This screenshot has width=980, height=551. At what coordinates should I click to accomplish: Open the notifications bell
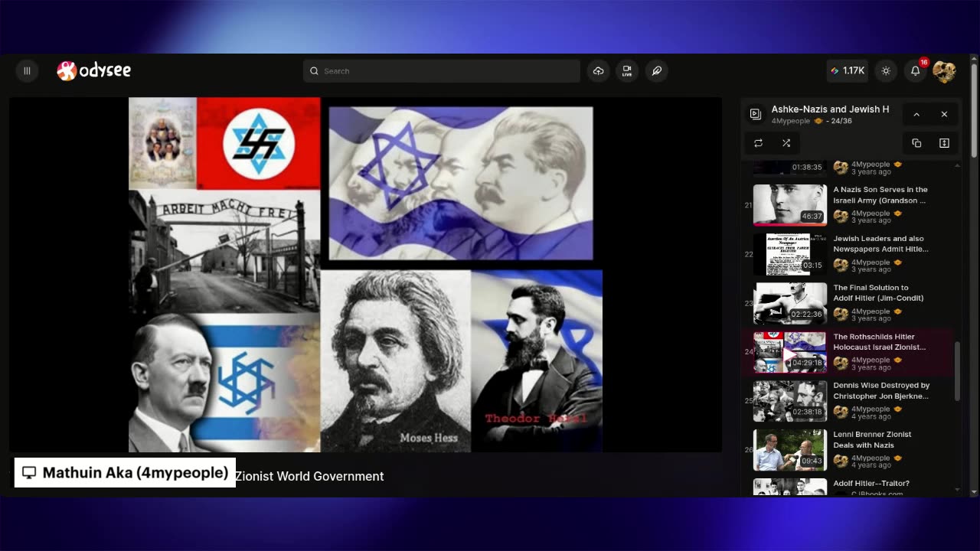915,71
